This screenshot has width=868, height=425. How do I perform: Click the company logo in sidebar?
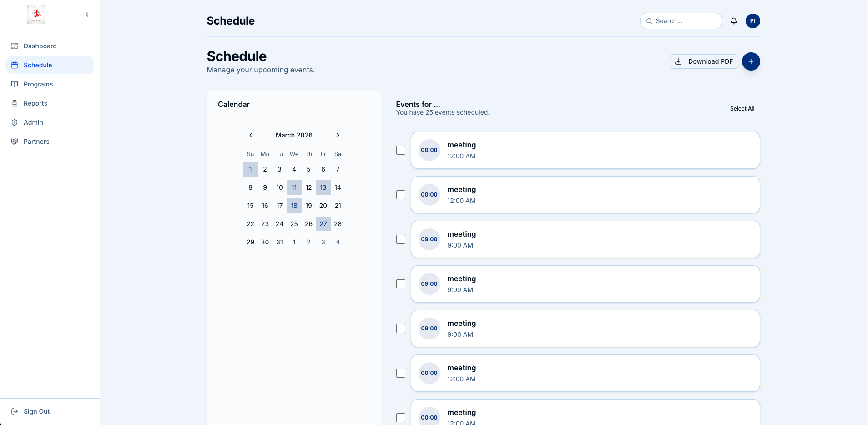click(x=36, y=15)
